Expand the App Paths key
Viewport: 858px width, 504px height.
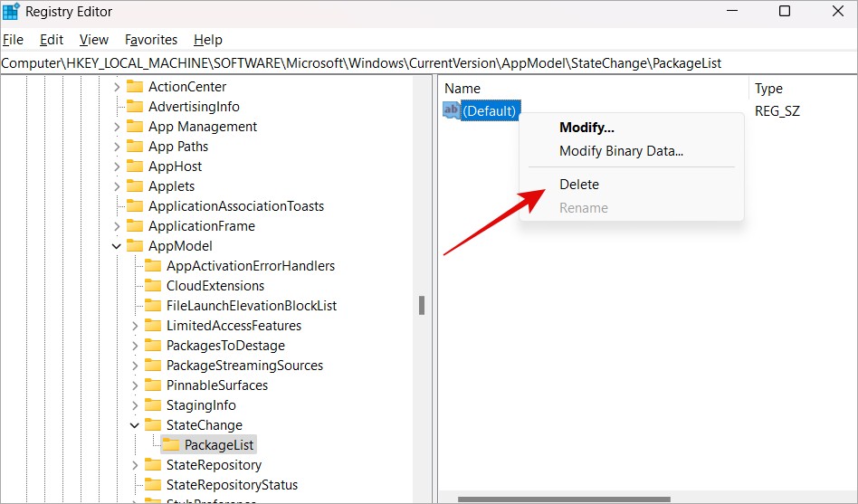(117, 146)
